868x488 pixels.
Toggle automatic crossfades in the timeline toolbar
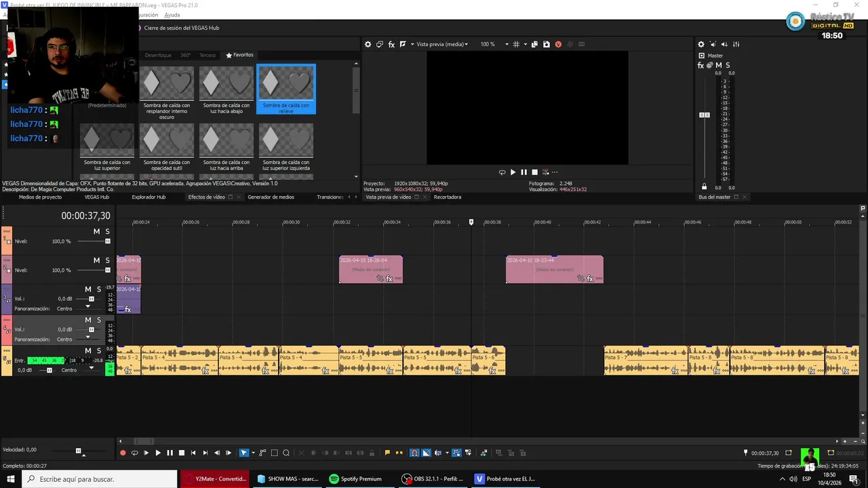point(426,453)
